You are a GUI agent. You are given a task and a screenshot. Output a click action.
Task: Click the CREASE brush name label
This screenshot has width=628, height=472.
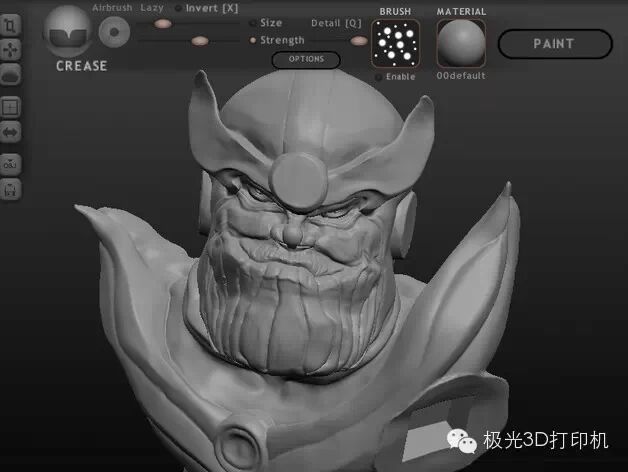(82, 66)
